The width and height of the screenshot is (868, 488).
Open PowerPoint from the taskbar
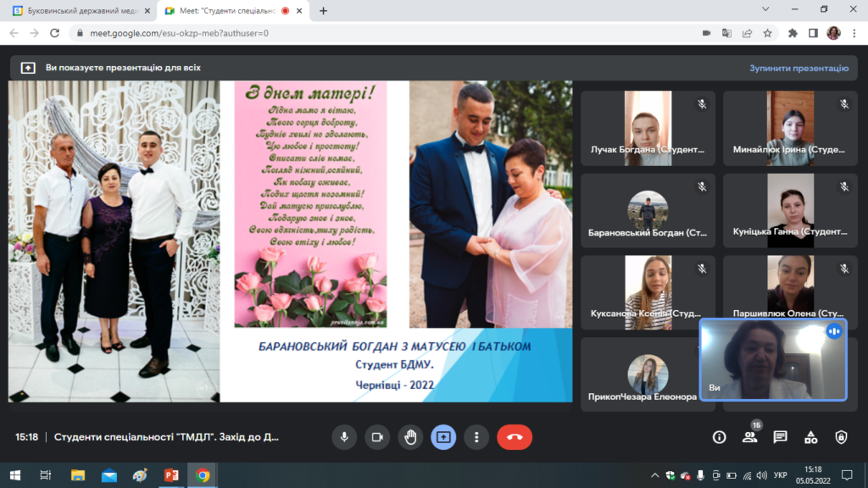point(171,474)
